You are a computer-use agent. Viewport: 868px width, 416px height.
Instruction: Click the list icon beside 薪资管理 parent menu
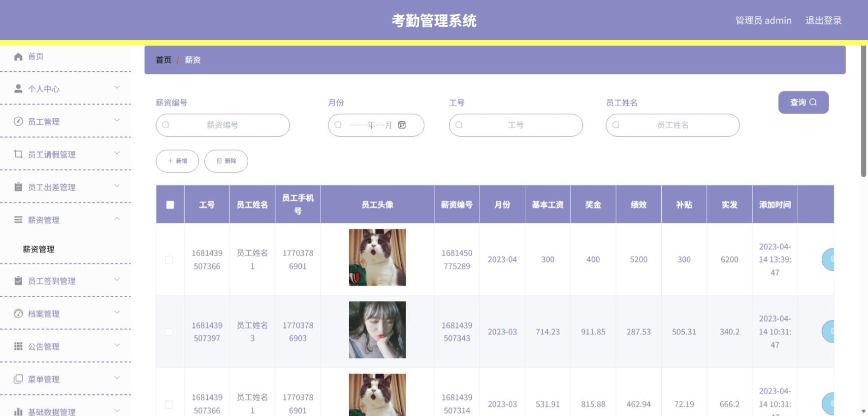coord(18,220)
